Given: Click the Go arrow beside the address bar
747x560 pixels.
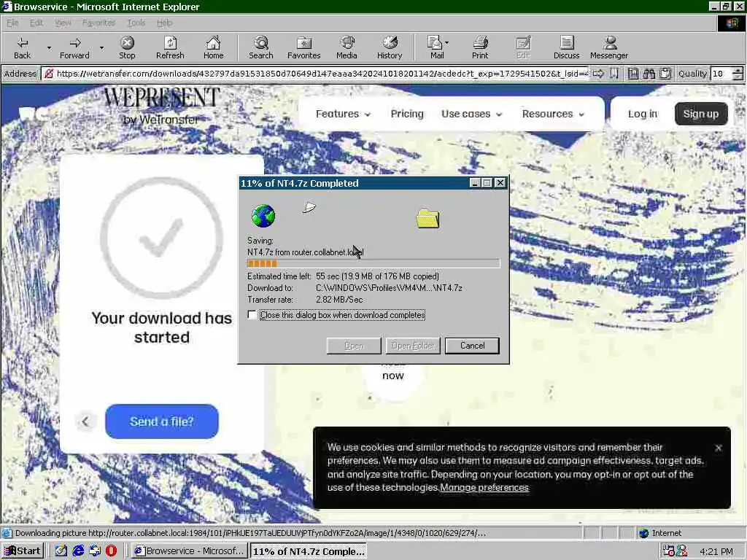Looking at the screenshot, I should click(x=598, y=74).
